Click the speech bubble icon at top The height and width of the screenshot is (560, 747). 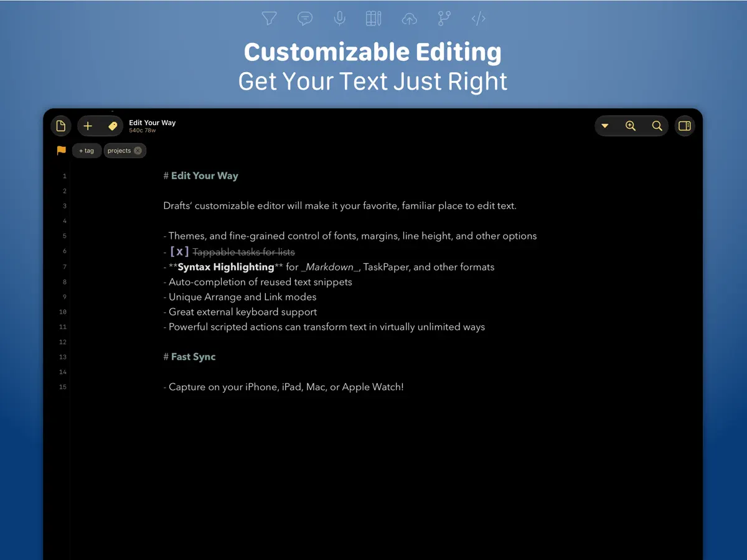tap(305, 19)
